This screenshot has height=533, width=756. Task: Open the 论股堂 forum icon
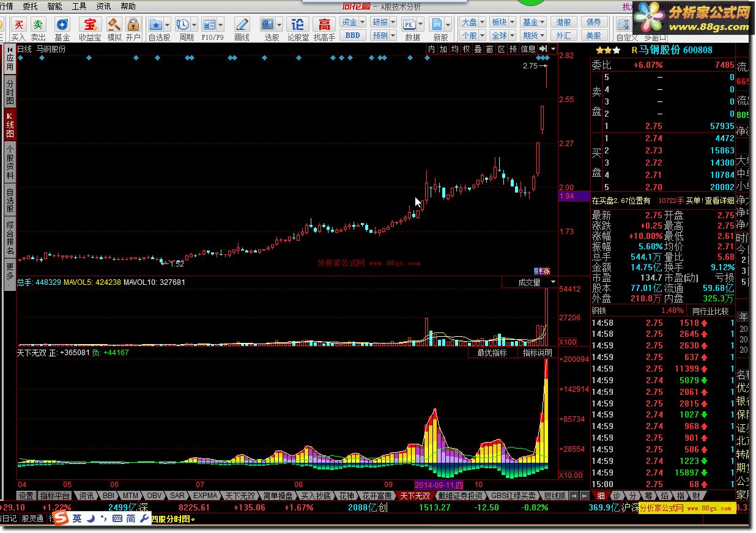pos(298,25)
